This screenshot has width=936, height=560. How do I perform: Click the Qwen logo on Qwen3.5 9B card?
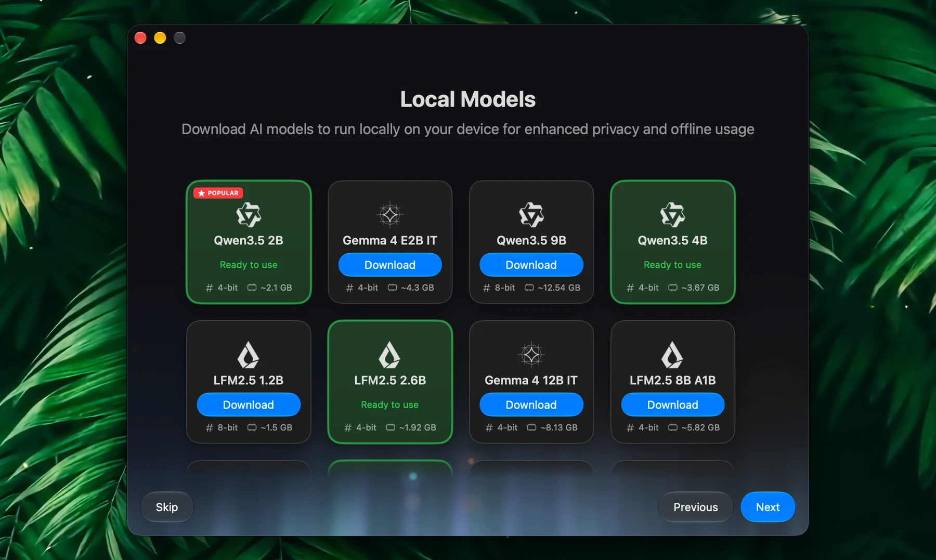tap(531, 215)
